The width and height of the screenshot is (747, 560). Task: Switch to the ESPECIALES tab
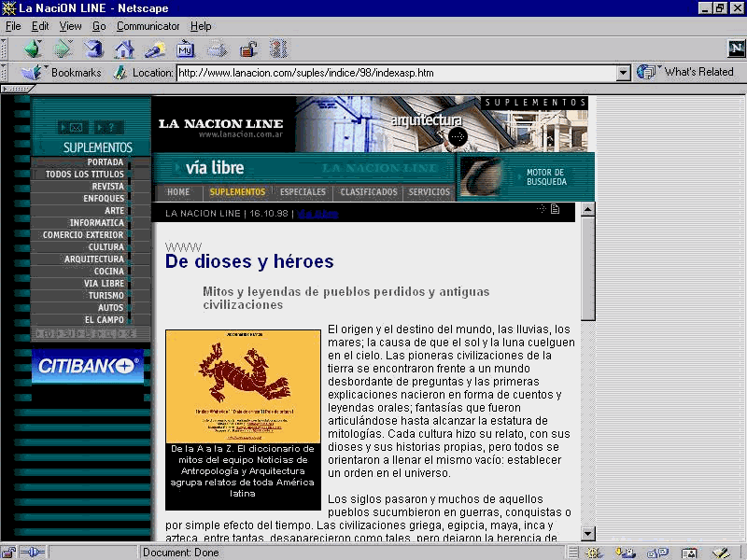click(303, 192)
